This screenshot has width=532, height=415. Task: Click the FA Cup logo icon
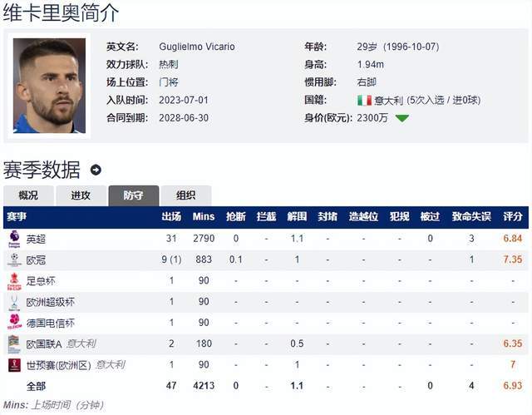(14, 281)
